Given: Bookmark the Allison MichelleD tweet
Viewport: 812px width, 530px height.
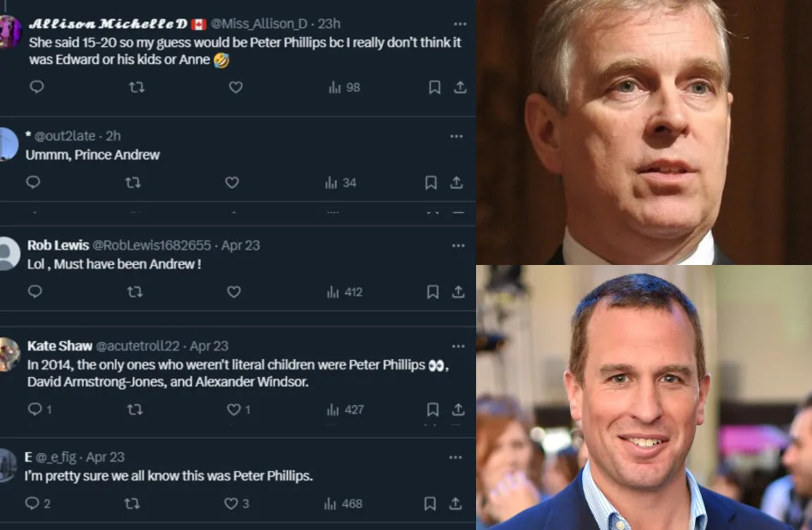Looking at the screenshot, I should [x=434, y=87].
